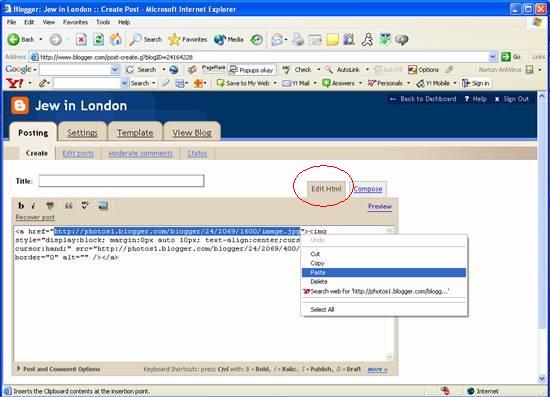Insert italic using the i icon
Image resolution: width=550 pixels, height=397 pixels.
tap(33, 206)
